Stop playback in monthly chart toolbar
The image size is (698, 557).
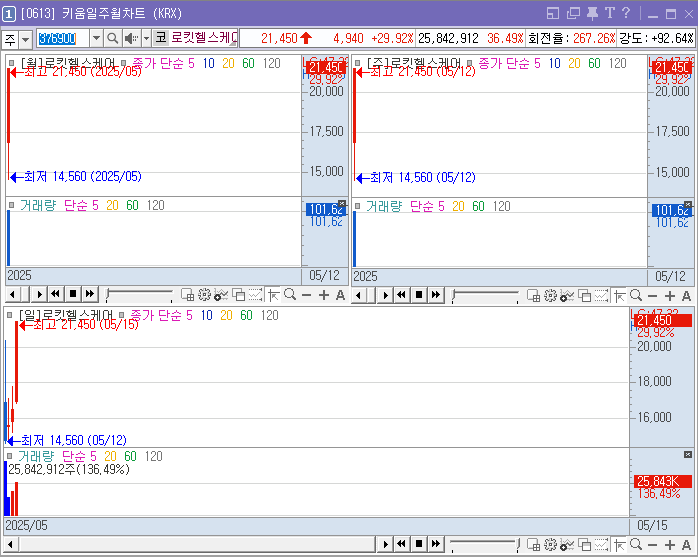[73, 294]
